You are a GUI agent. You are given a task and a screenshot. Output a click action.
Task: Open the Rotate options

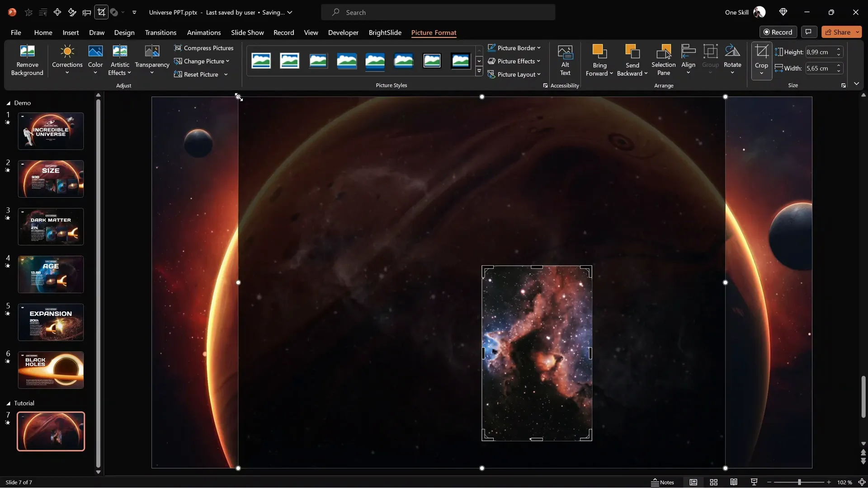(732, 60)
